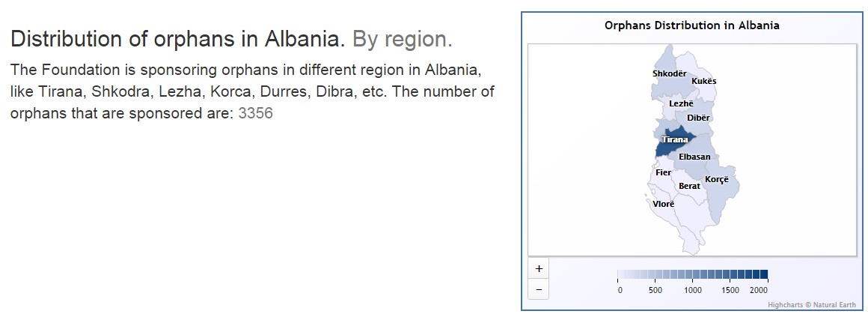868x317 pixels.
Task: Click the sponsored orphans count 3356
Action: pyautogui.click(x=255, y=114)
